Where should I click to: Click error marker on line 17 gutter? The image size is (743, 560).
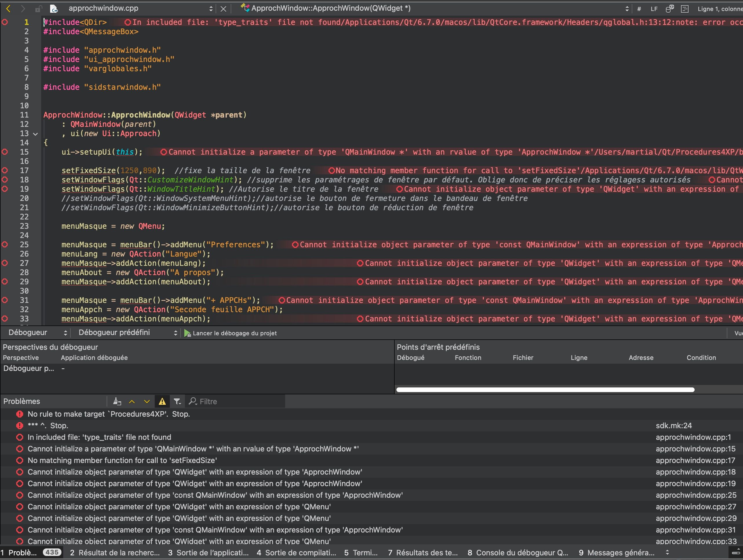click(5, 170)
